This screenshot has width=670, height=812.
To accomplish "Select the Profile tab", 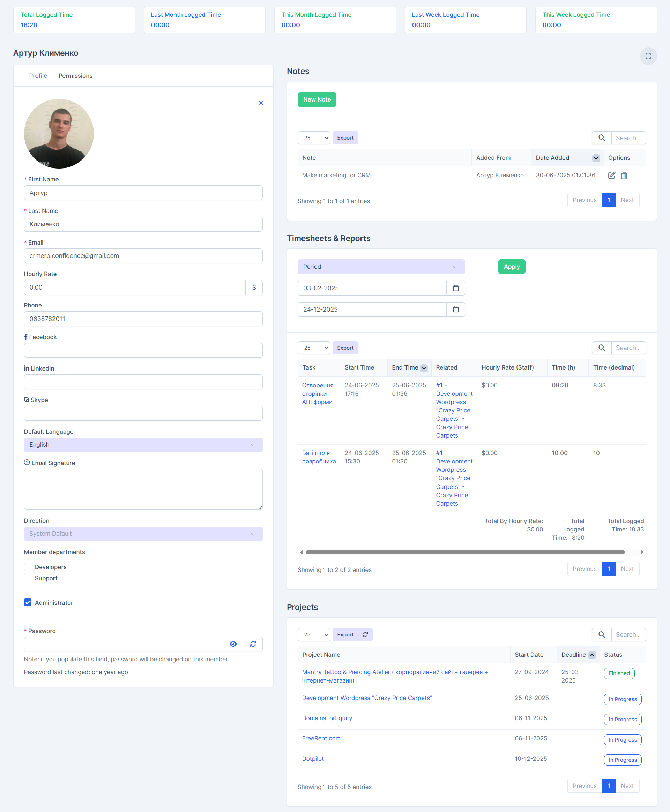I will (38, 76).
